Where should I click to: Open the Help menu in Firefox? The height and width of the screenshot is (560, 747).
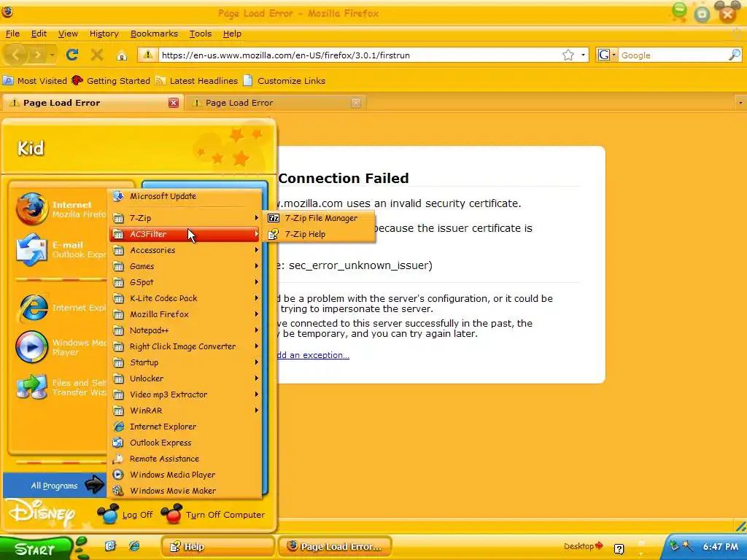(x=232, y=34)
